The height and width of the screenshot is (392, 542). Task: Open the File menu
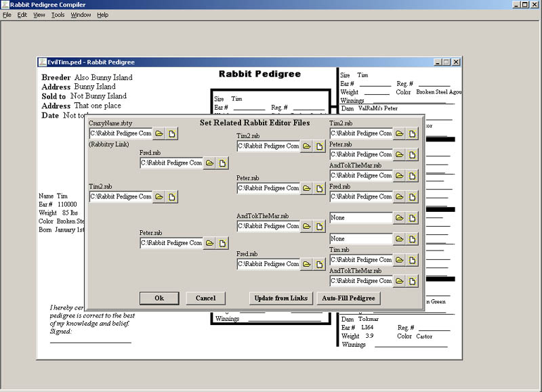(x=7, y=15)
